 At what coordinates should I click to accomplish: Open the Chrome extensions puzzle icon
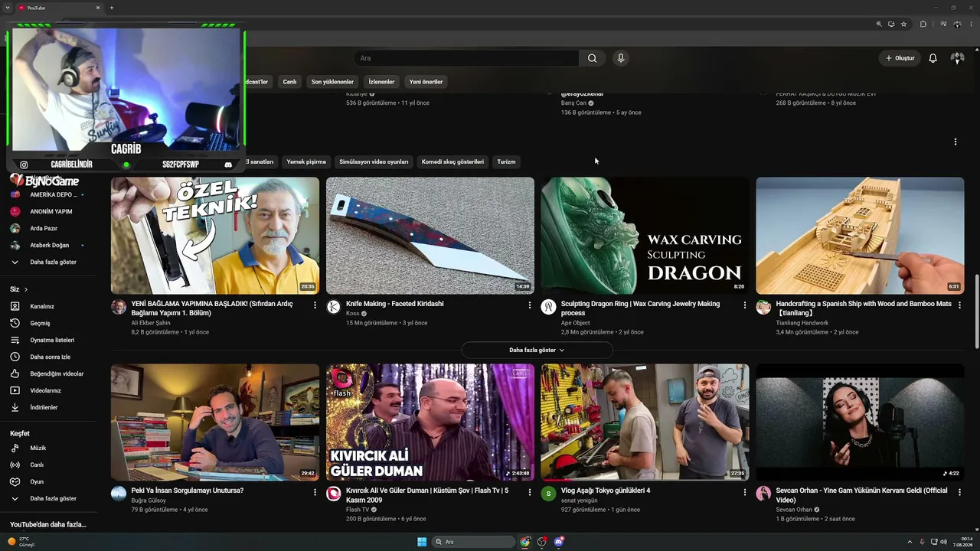coord(923,24)
